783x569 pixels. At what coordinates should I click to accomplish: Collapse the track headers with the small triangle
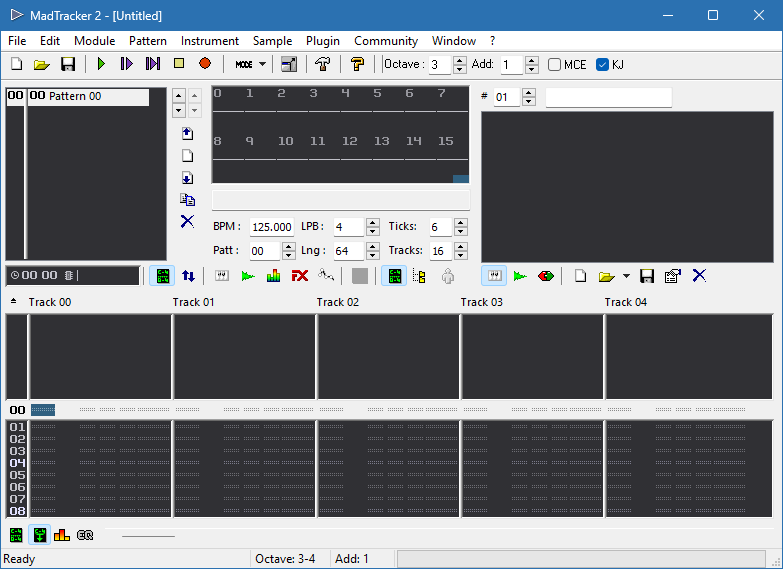[13, 301]
